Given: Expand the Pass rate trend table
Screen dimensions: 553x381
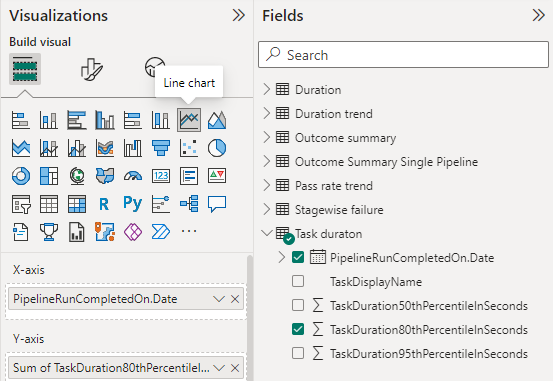Looking at the screenshot, I should tap(267, 185).
